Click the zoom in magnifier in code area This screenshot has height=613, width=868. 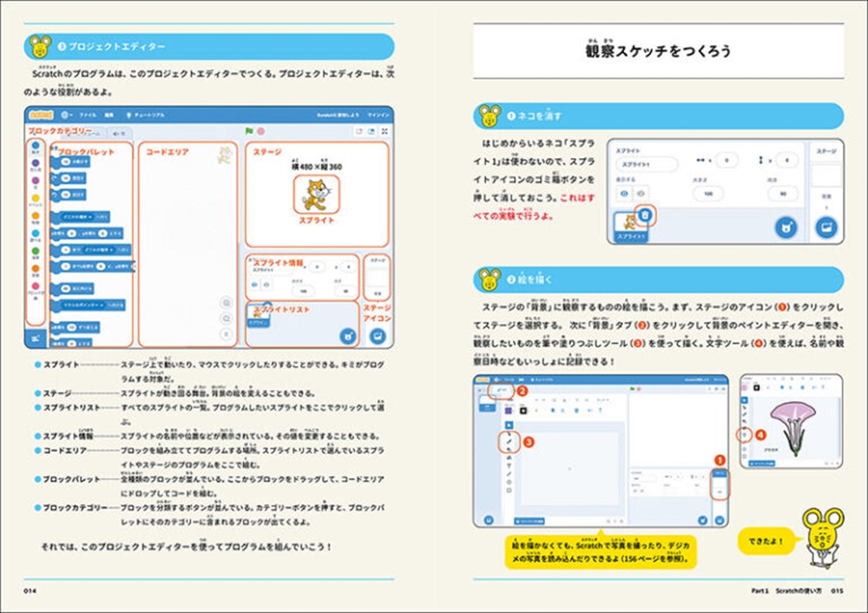227,303
